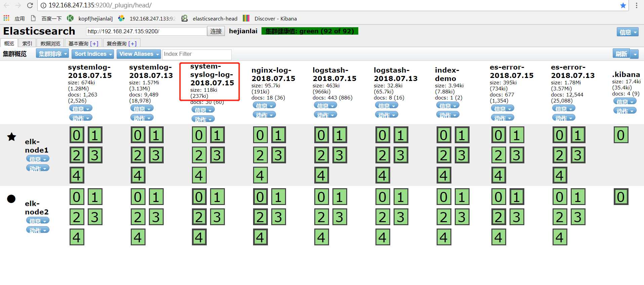Screen dimensions: 644x285
Task: Click the circle icon for elk-node2
Action: coord(11,199)
